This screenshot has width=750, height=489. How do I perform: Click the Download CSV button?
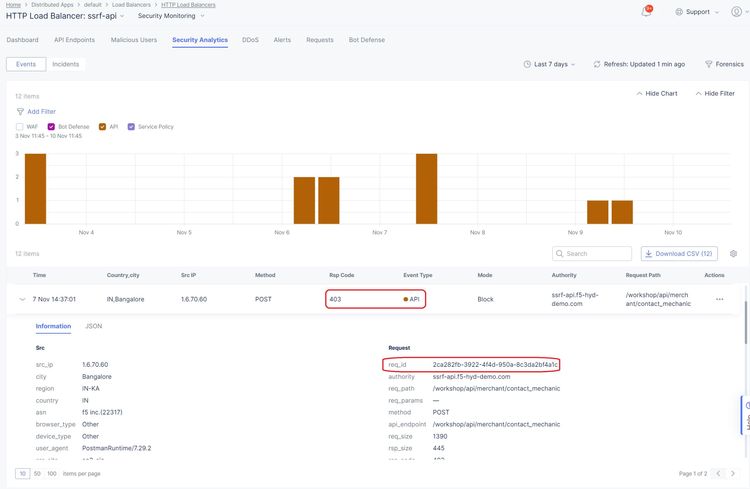[x=679, y=254]
